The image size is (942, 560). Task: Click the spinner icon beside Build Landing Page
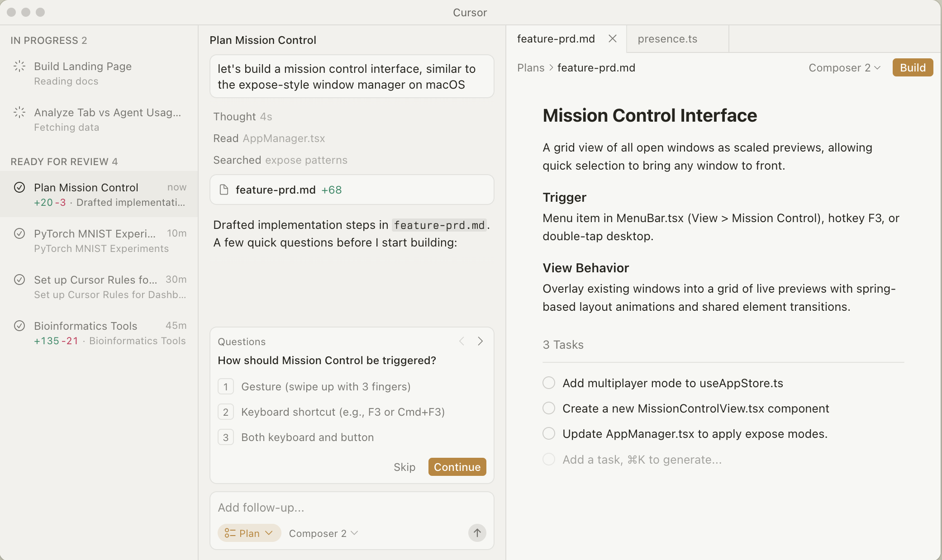[19, 66]
